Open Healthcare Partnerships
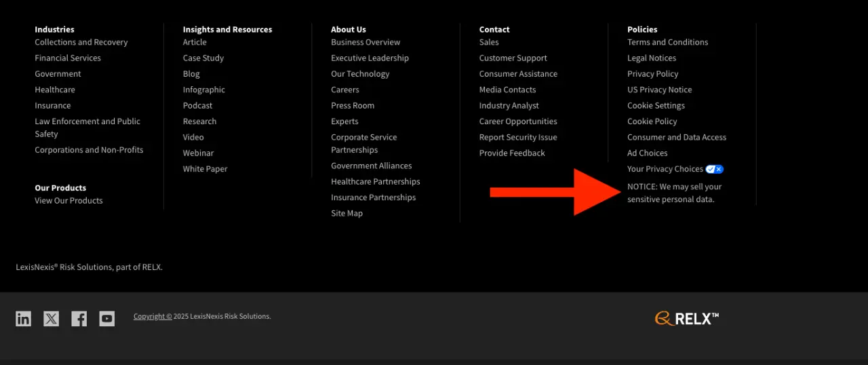The height and width of the screenshot is (365, 868). tap(375, 182)
